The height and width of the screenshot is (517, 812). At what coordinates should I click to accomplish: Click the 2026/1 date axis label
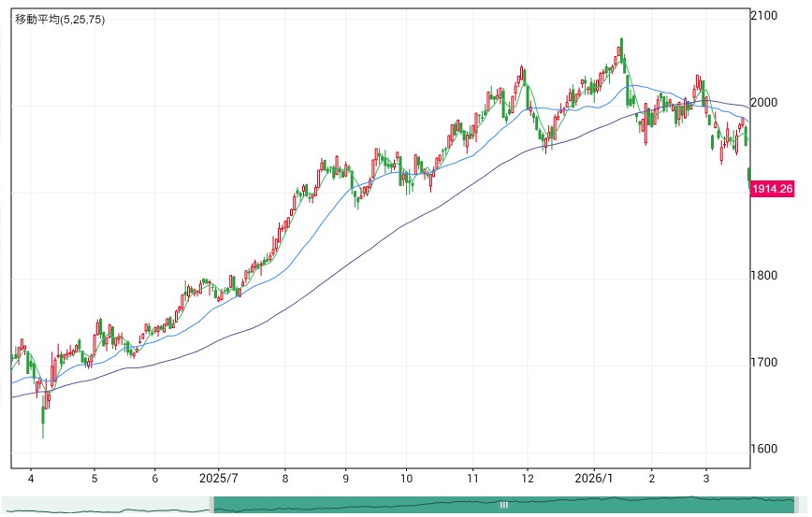(x=593, y=478)
